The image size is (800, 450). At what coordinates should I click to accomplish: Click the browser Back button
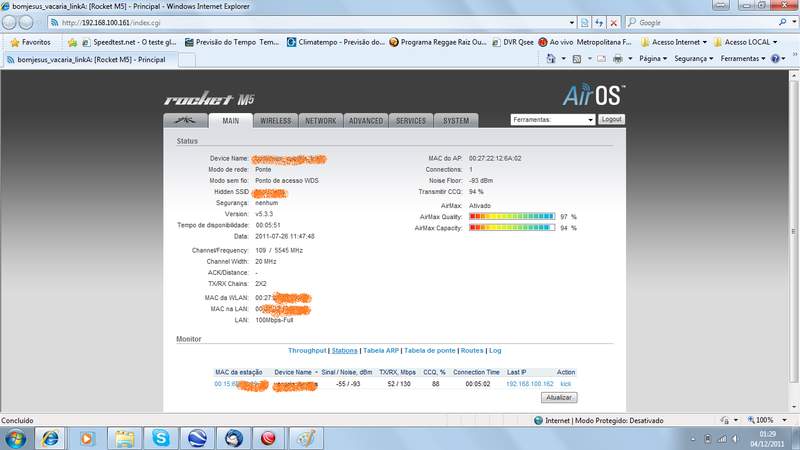pos(10,22)
